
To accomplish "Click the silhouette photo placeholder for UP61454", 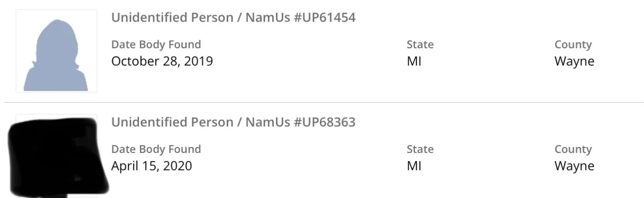I will [56, 51].
